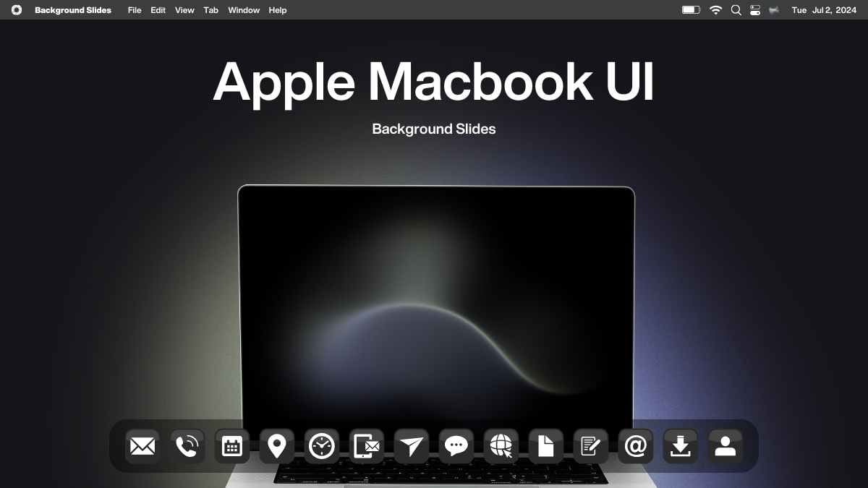Open the Downloads arrow icon in the dock
The height and width of the screenshot is (488, 868).
point(680,446)
